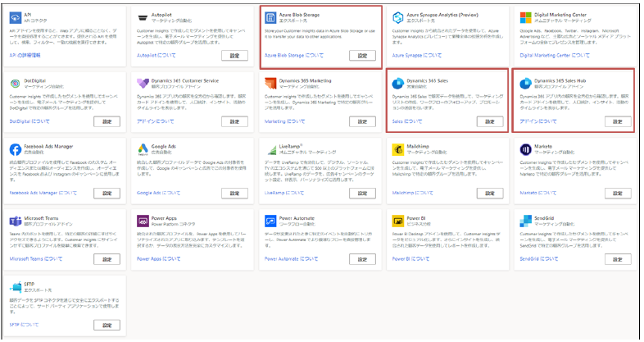
Task: Open the About Power Apps link
Action: coord(158,258)
